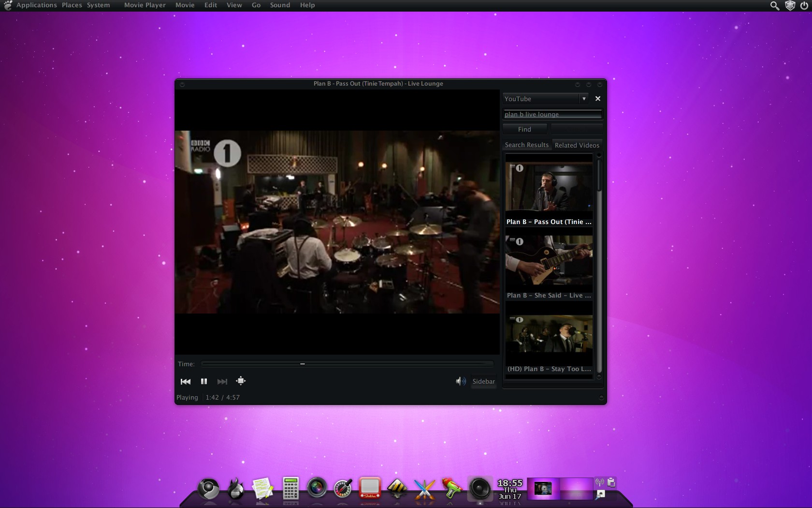Launch Inkscape from the dock
The image size is (812, 508).
pyautogui.click(x=397, y=489)
